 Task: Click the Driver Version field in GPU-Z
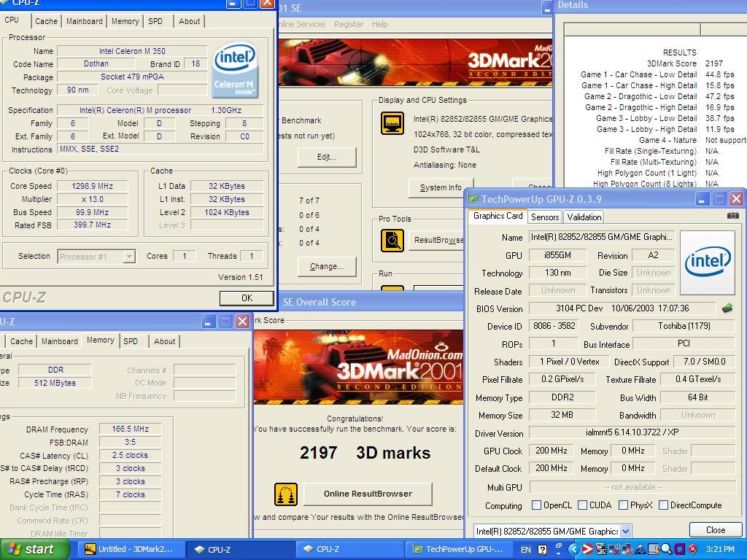632,432
